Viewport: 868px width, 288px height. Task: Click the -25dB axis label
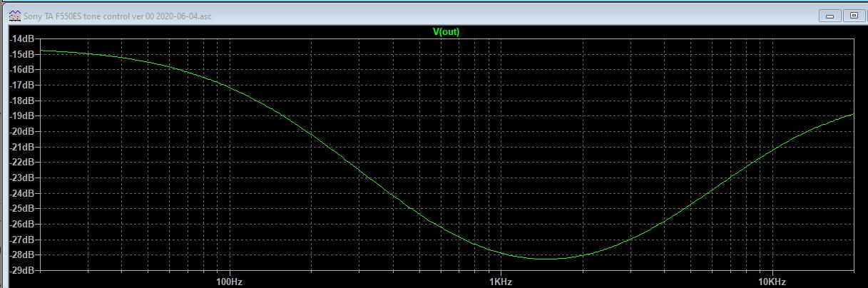click(x=22, y=209)
